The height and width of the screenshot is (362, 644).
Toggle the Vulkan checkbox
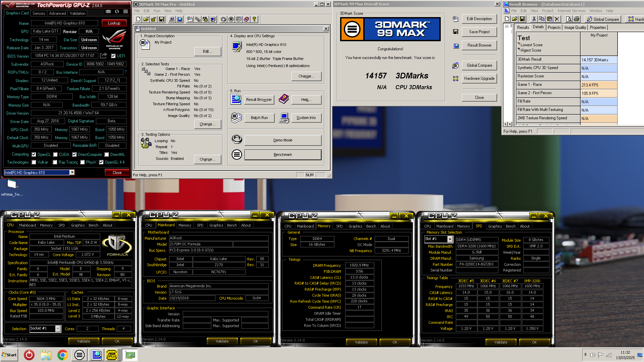[34, 162]
